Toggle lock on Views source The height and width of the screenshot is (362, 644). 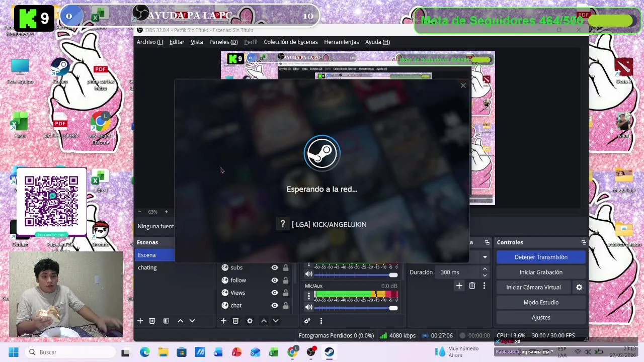[x=286, y=293]
